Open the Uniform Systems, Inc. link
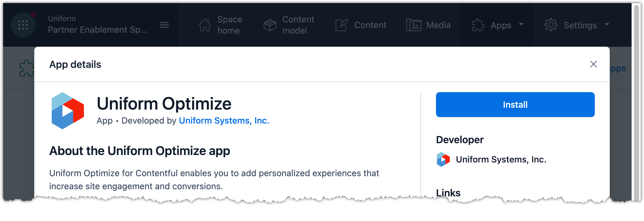Image resolution: width=644 pixels, height=221 pixels. click(224, 120)
